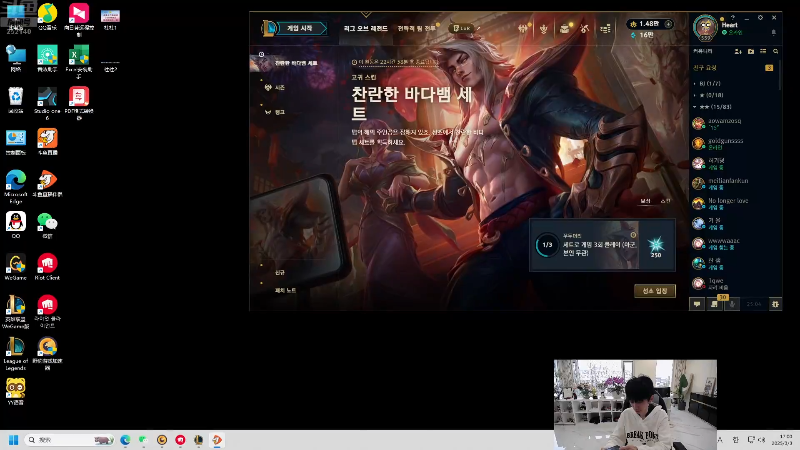Image resolution: width=800 pixels, height=450 pixels.
Task: Click the RP purchase plus button
Action: click(668, 24)
